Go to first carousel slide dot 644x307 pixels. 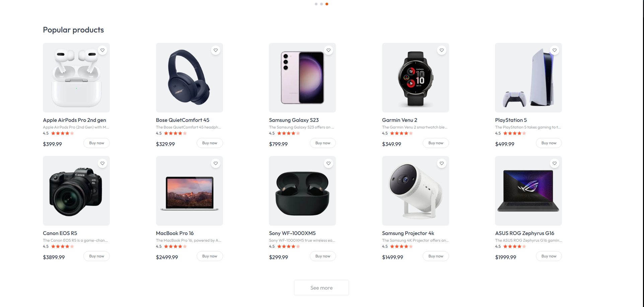(x=316, y=4)
